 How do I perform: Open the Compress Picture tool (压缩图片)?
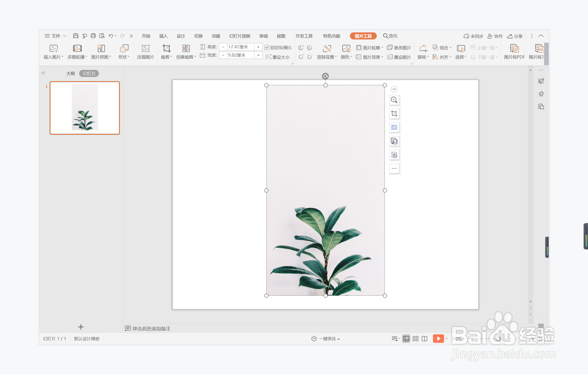145,52
